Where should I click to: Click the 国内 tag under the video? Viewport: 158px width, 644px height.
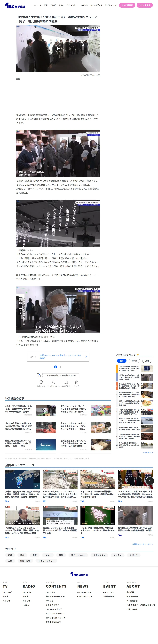(x=18, y=78)
